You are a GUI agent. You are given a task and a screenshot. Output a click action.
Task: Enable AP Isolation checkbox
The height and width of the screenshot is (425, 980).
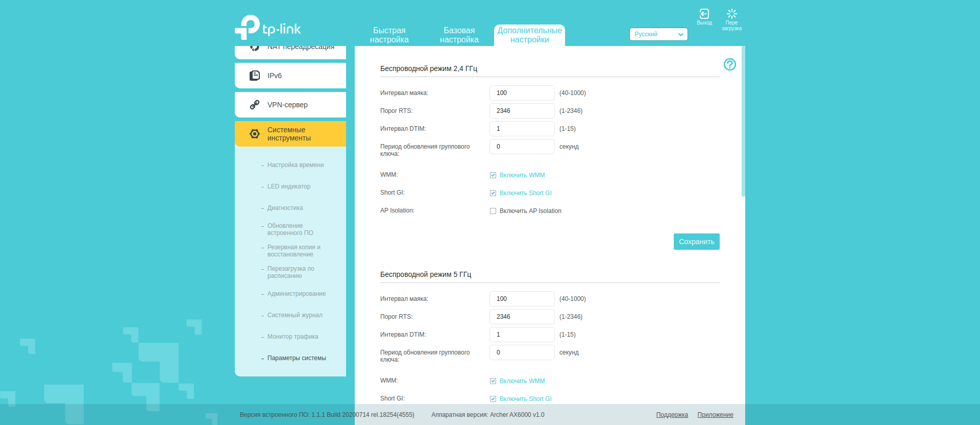493,211
